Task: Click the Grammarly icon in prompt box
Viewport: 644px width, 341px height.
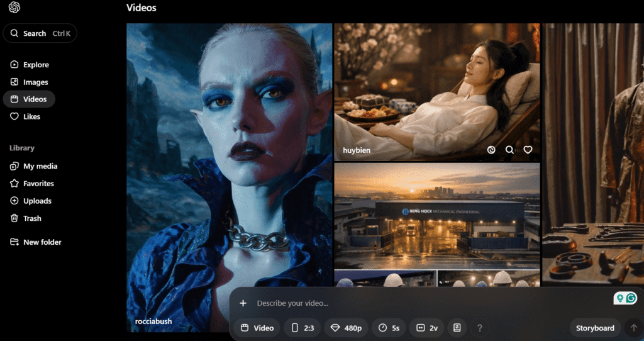Action: click(x=631, y=298)
